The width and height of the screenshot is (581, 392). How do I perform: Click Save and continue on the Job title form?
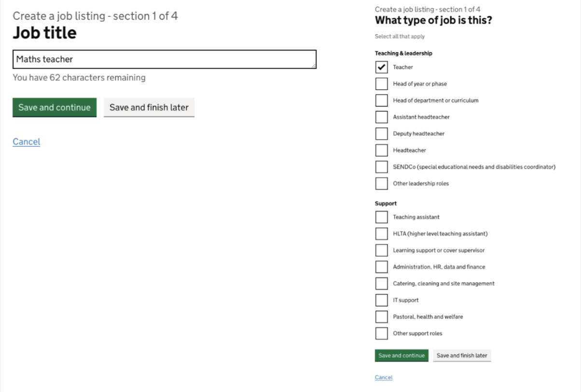point(54,107)
